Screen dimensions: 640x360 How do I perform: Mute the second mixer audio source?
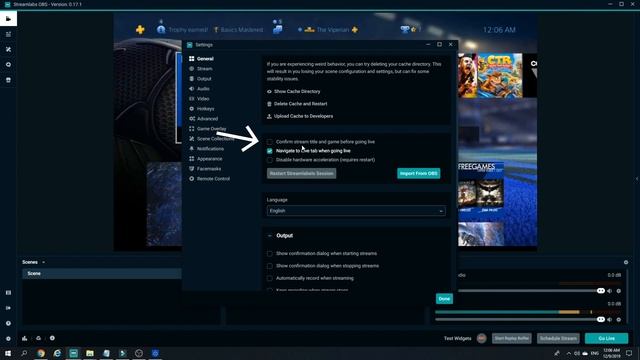pyautogui.click(x=609, y=320)
